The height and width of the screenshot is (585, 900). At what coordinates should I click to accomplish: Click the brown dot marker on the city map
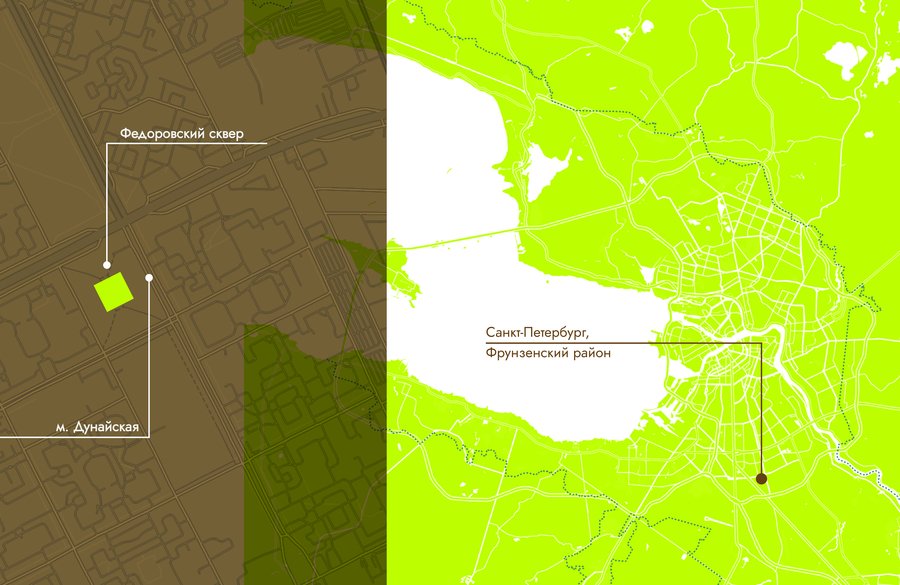762,478
